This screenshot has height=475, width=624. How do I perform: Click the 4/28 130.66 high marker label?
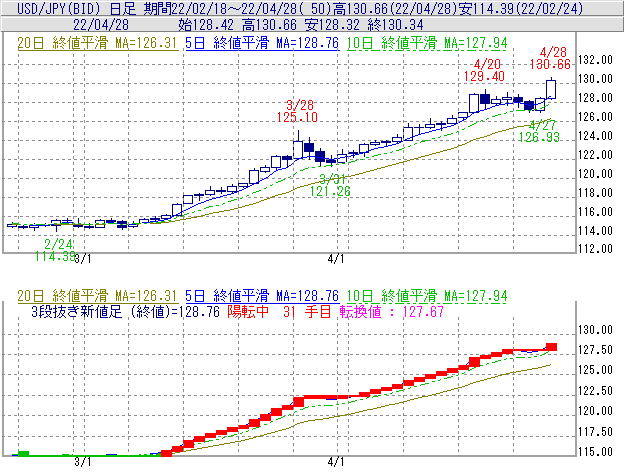pos(550,58)
